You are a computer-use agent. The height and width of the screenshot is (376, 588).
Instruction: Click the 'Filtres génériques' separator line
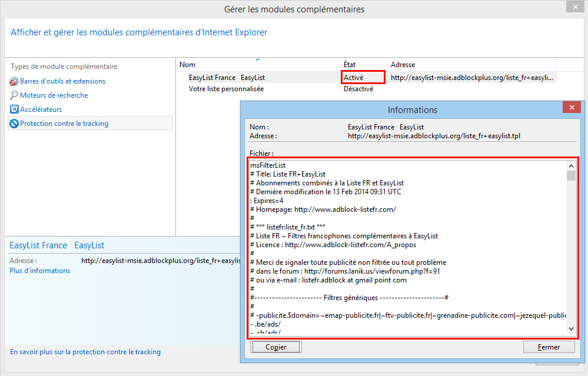pos(349,298)
